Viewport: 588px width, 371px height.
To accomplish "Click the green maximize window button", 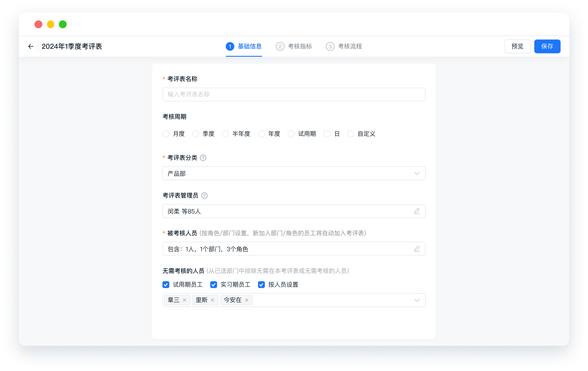I will [x=63, y=25].
